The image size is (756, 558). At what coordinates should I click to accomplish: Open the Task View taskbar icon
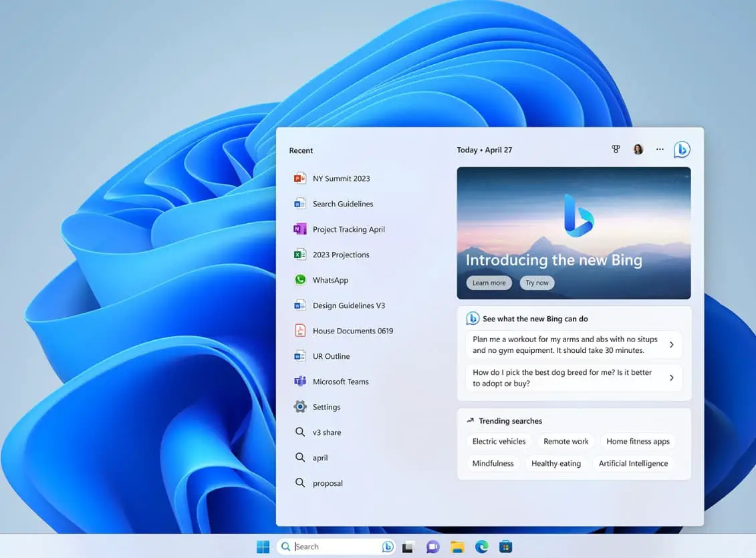(408, 547)
